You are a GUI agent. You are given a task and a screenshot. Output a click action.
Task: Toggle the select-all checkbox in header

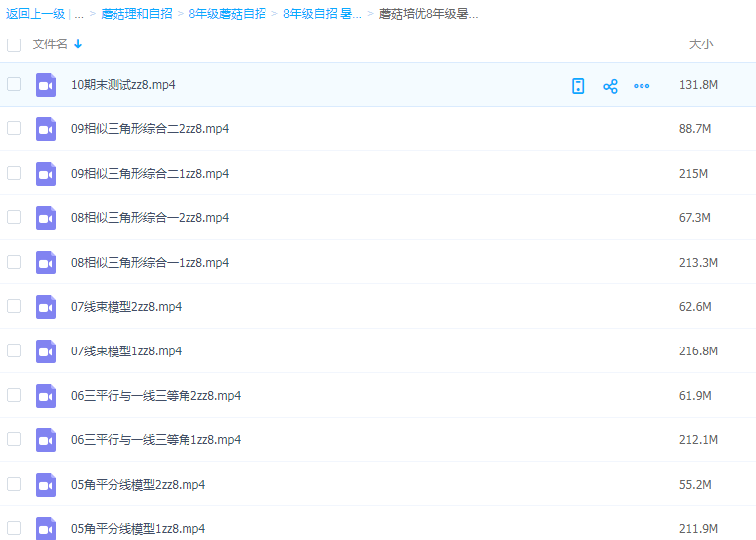click(14, 44)
